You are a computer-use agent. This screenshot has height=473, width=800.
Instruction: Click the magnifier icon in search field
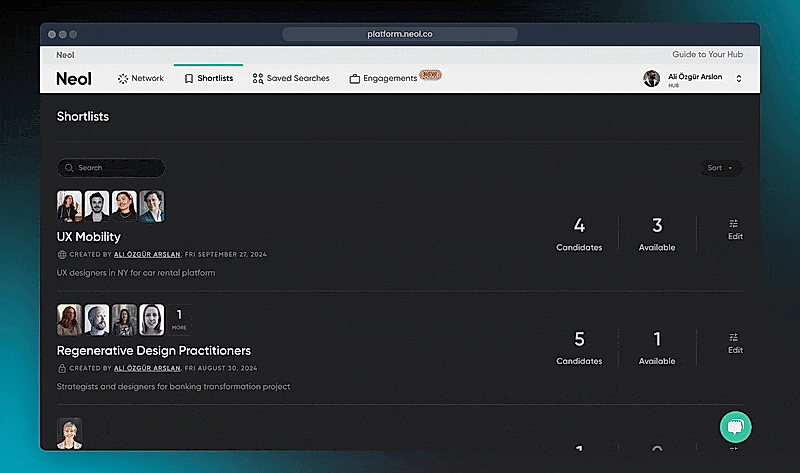click(x=69, y=168)
